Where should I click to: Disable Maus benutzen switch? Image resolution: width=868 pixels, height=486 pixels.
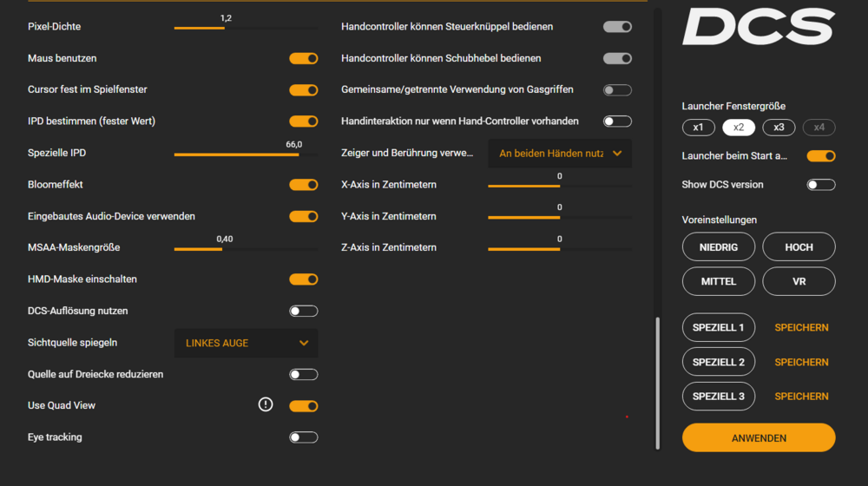304,58
